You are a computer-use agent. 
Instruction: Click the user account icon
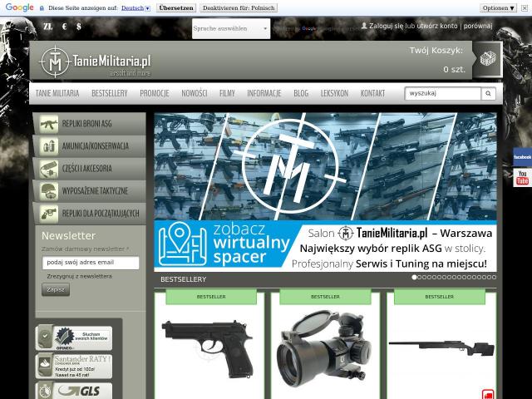364,26
